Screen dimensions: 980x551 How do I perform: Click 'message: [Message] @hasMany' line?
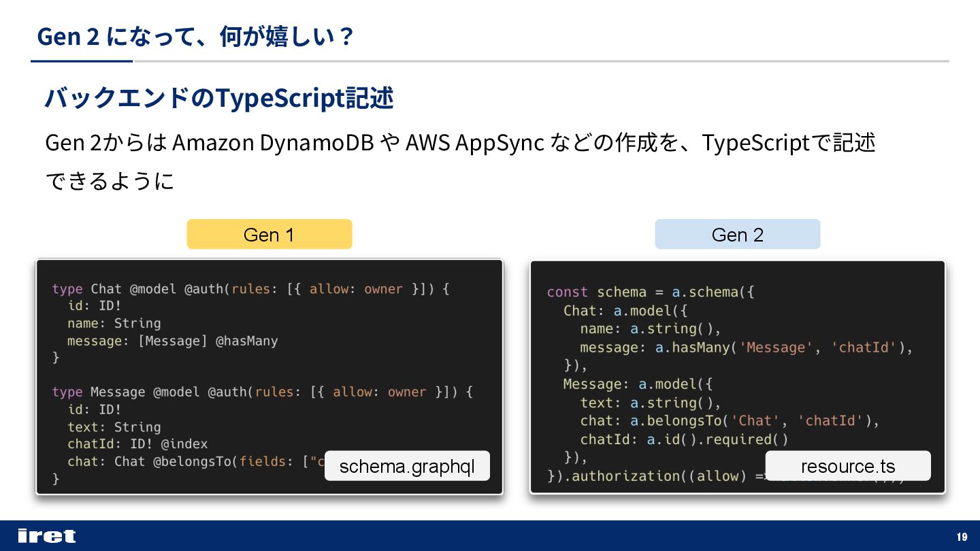173,341
